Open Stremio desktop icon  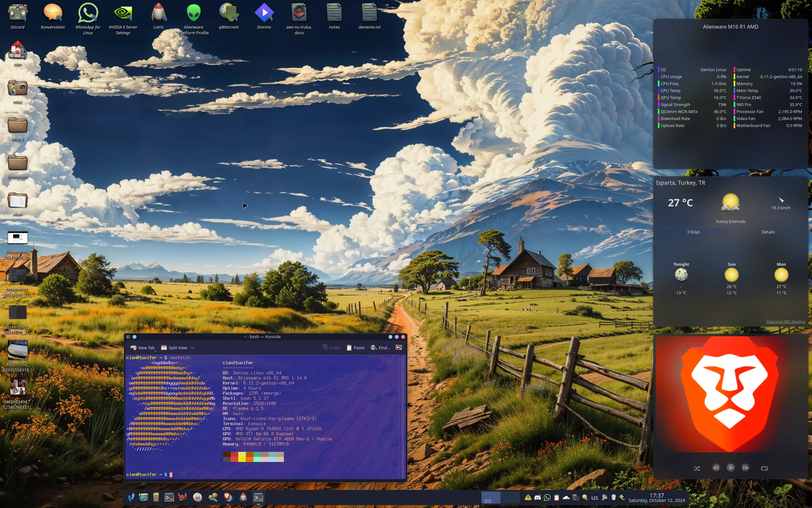click(x=264, y=16)
